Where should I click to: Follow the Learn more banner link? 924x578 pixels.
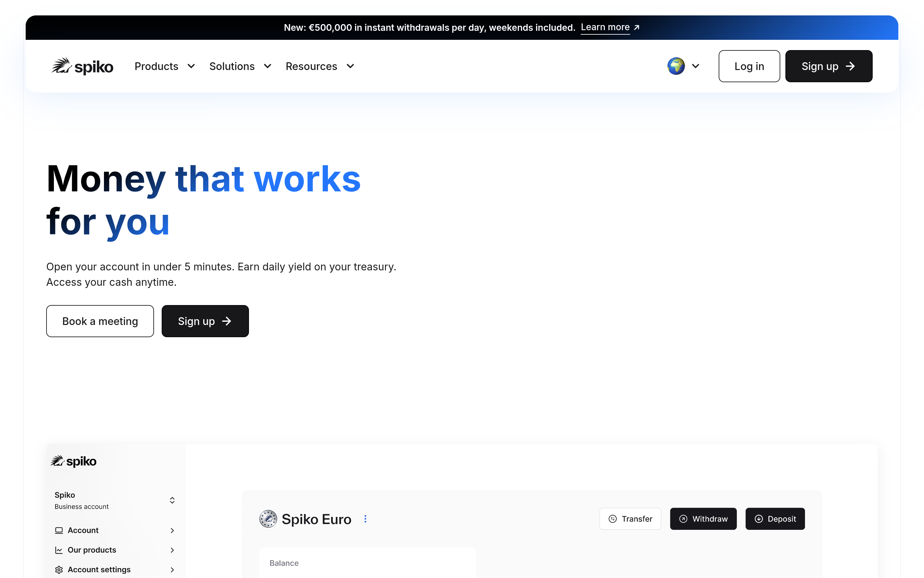click(x=605, y=28)
